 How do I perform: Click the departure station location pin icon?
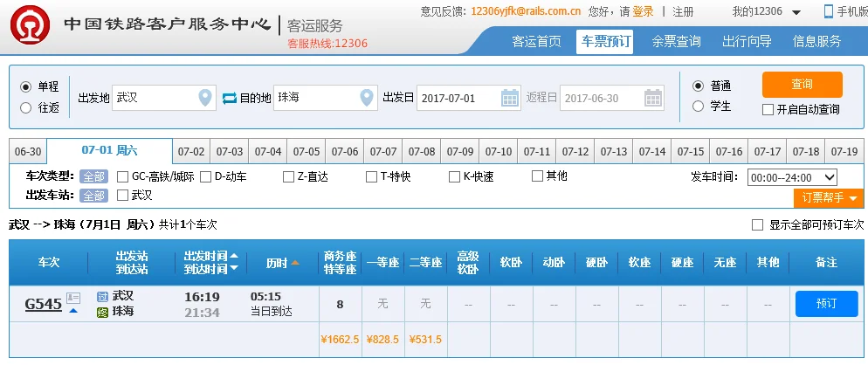[205, 98]
